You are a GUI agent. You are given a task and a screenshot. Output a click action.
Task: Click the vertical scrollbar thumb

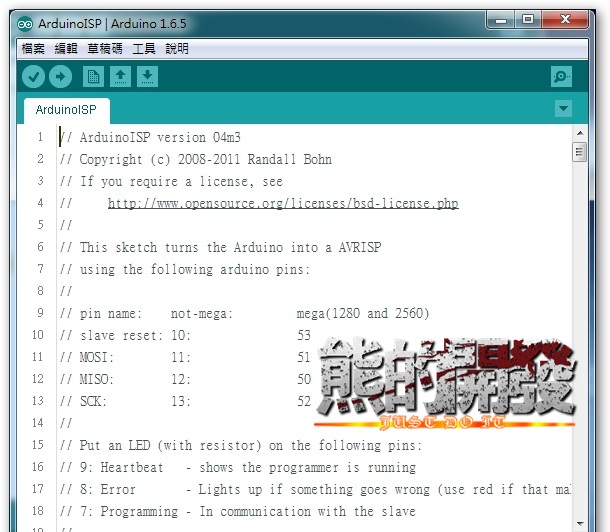pyautogui.click(x=580, y=152)
